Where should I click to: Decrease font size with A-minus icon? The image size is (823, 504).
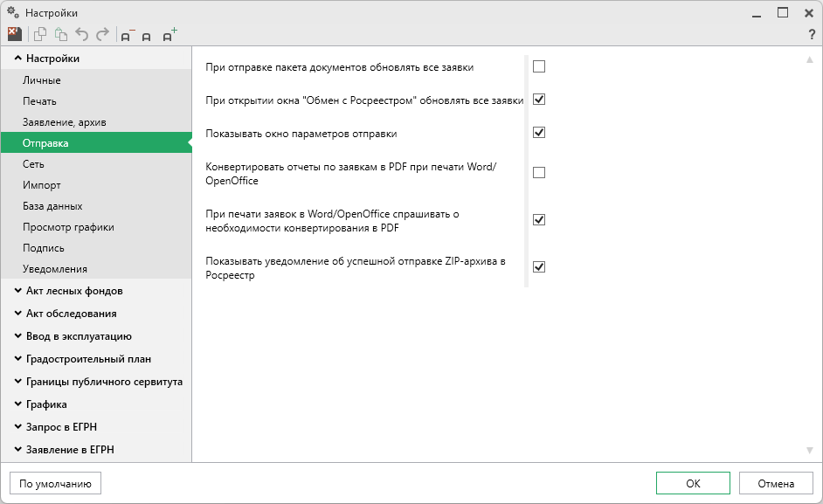[128, 36]
